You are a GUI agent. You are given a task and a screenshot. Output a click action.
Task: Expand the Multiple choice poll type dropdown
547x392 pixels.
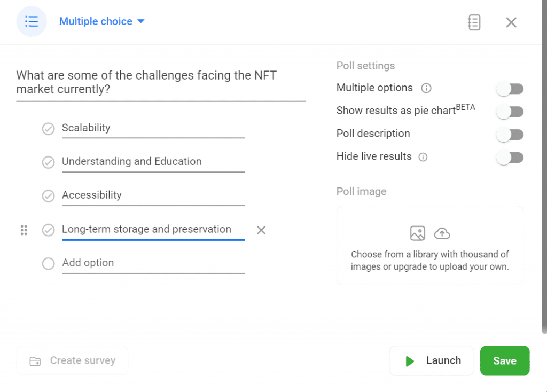[102, 22]
